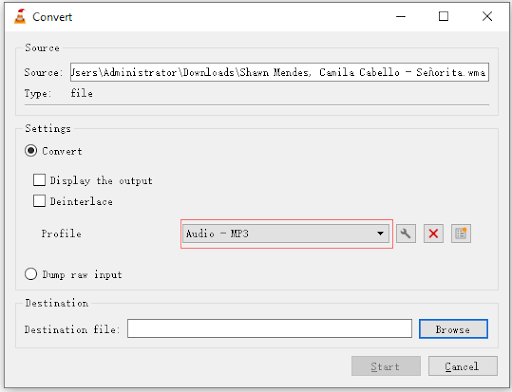The width and height of the screenshot is (512, 392).
Task: Close the Convert dialog
Action: (487, 16)
